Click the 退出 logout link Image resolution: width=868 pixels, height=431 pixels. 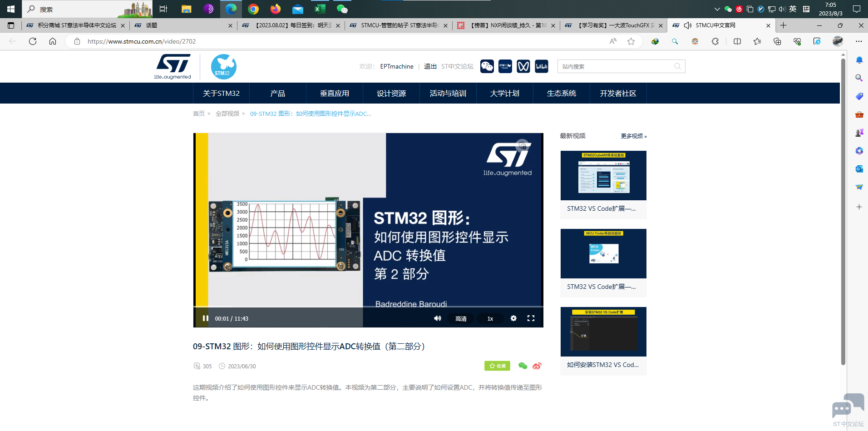430,66
